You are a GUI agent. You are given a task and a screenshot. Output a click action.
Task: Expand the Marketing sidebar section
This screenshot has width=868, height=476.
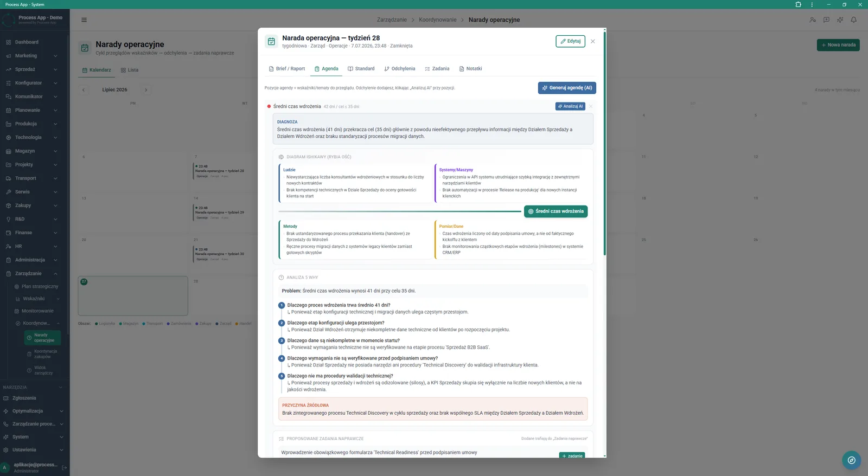click(x=55, y=56)
